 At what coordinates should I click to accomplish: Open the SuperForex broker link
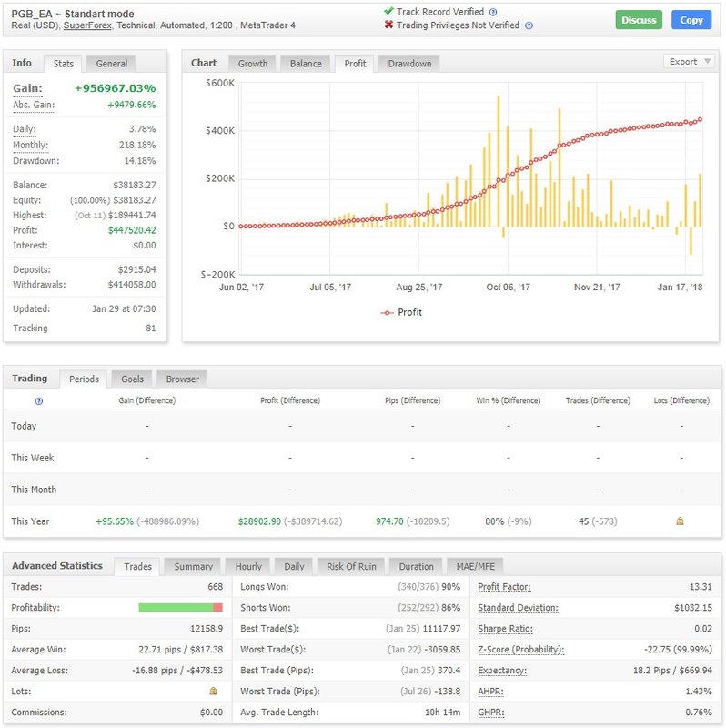pos(87,25)
